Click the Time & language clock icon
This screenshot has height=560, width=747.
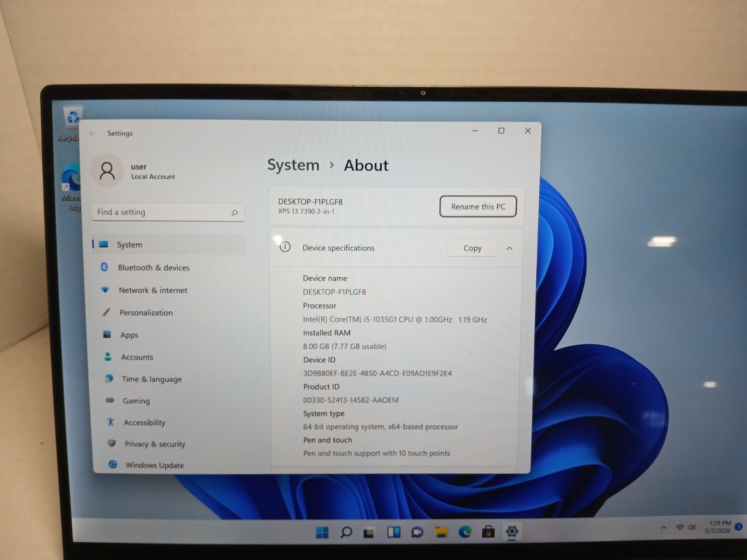pos(109,378)
